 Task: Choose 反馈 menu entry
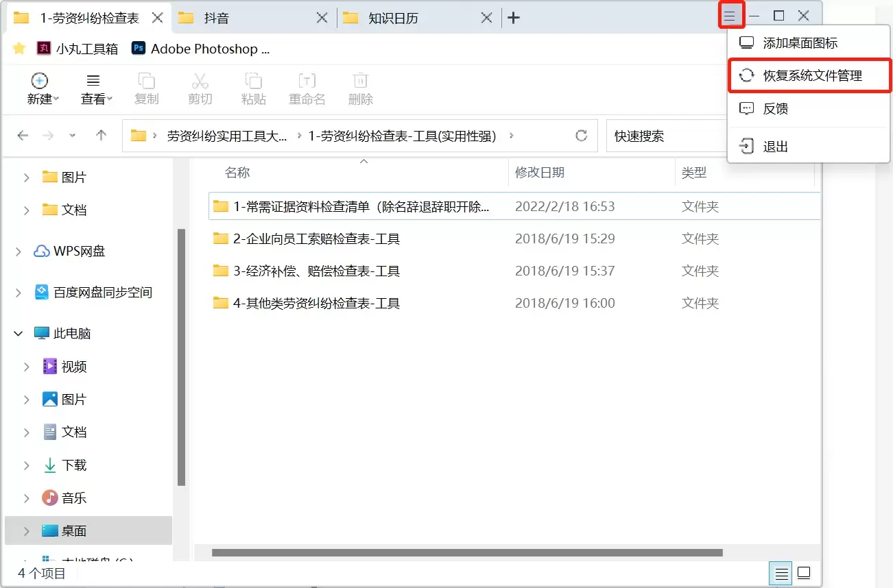point(809,108)
